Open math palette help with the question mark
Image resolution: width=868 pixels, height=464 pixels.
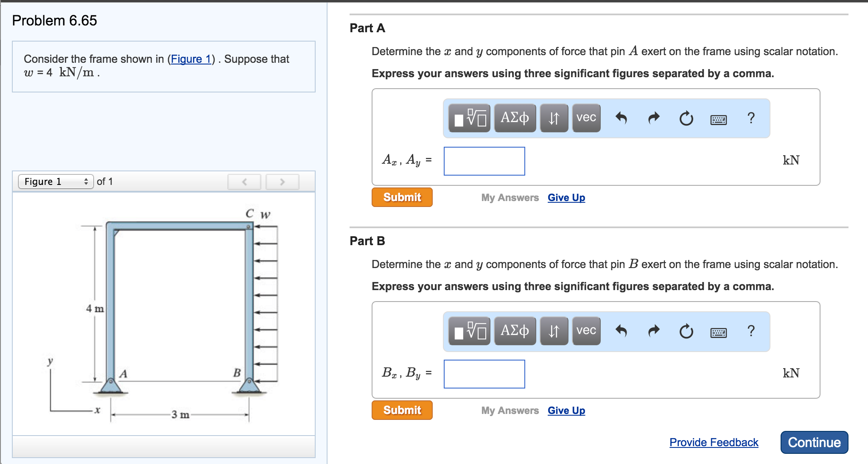tap(751, 118)
